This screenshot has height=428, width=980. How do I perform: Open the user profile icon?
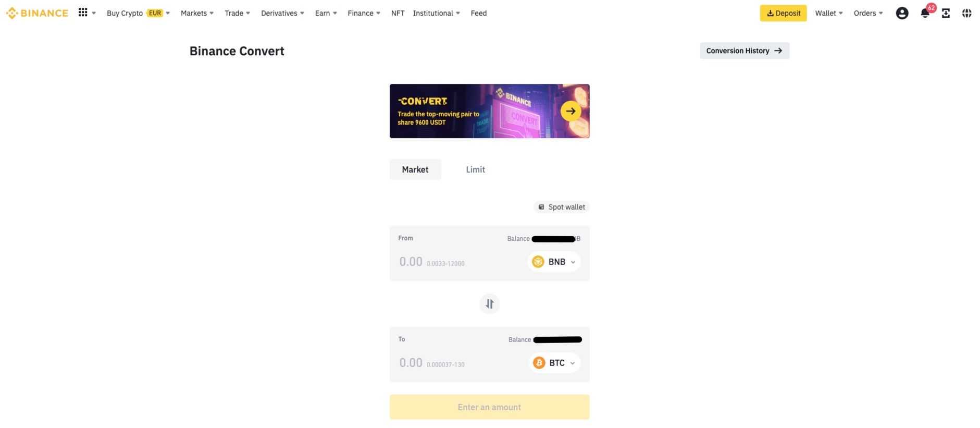903,11
